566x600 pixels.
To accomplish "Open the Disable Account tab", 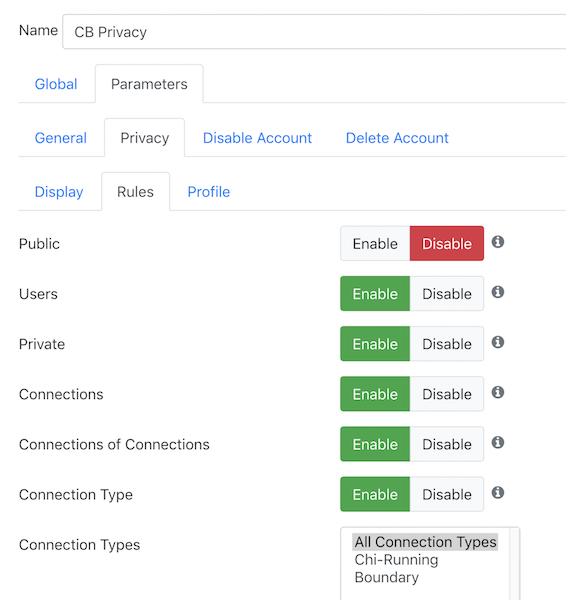I will [257, 138].
